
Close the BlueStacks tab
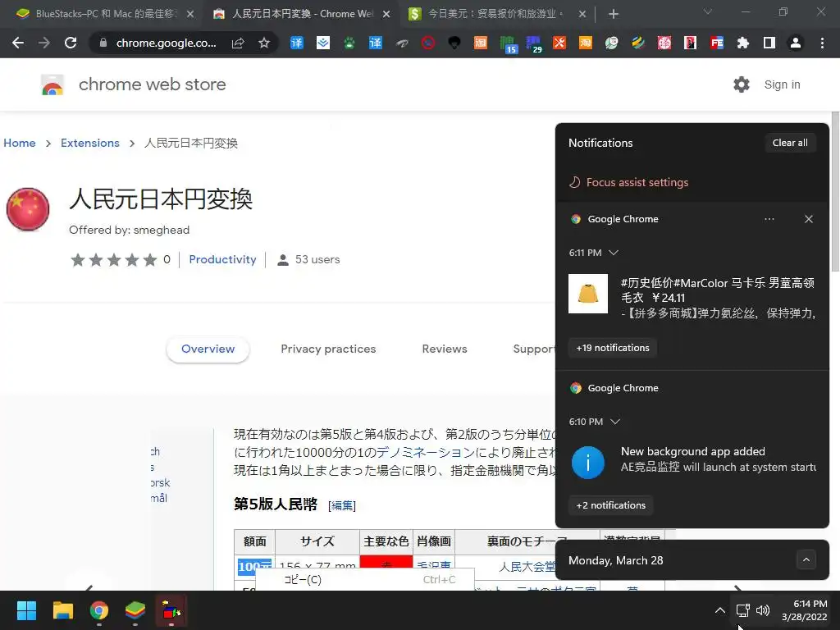coord(190,15)
